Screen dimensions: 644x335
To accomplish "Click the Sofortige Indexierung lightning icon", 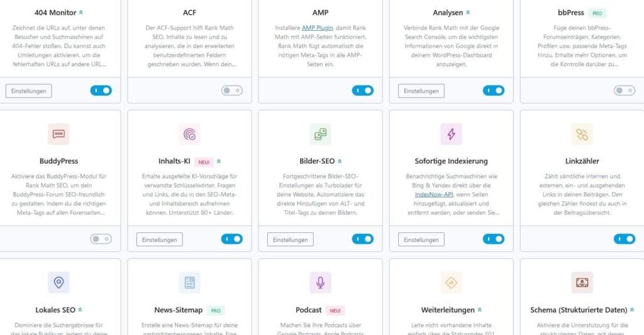I will (x=451, y=134).
